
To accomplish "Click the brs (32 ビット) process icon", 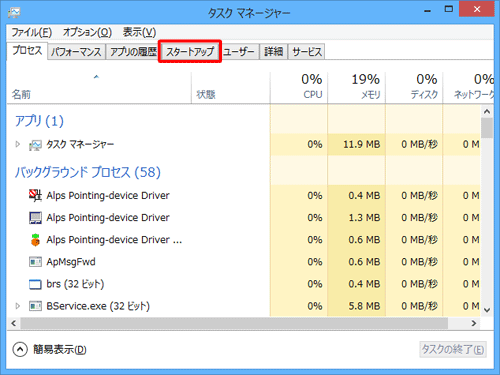I will (35, 284).
